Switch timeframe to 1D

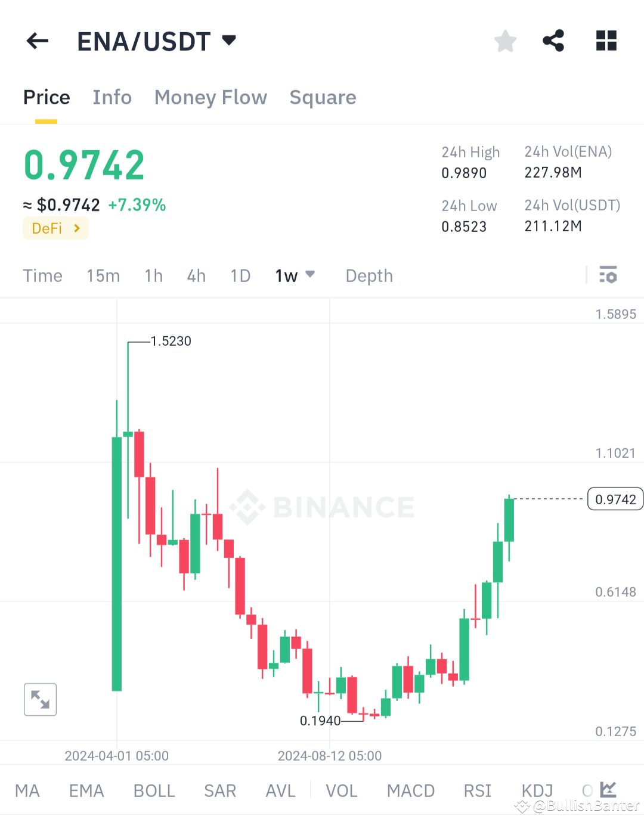coord(240,275)
